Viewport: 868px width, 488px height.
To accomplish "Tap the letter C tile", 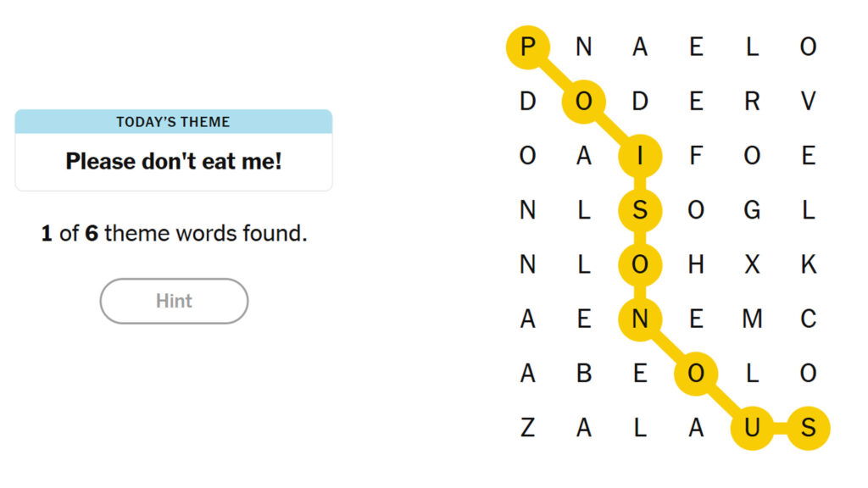I will coord(808,319).
